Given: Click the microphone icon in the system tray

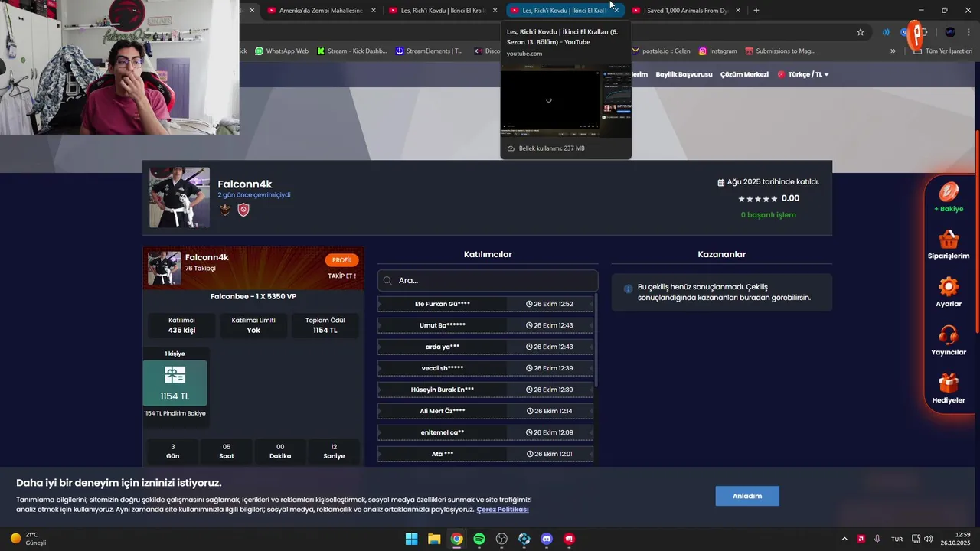Looking at the screenshot, I should [877, 539].
